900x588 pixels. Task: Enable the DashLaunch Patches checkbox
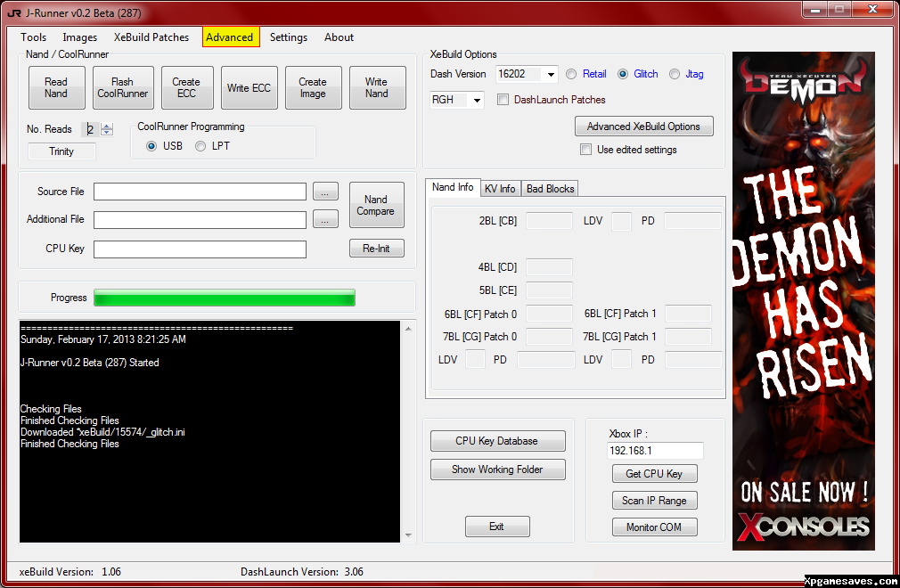coord(503,100)
